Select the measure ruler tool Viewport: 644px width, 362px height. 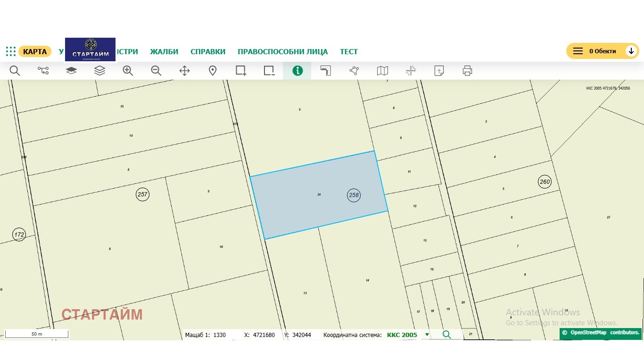(326, 71)
